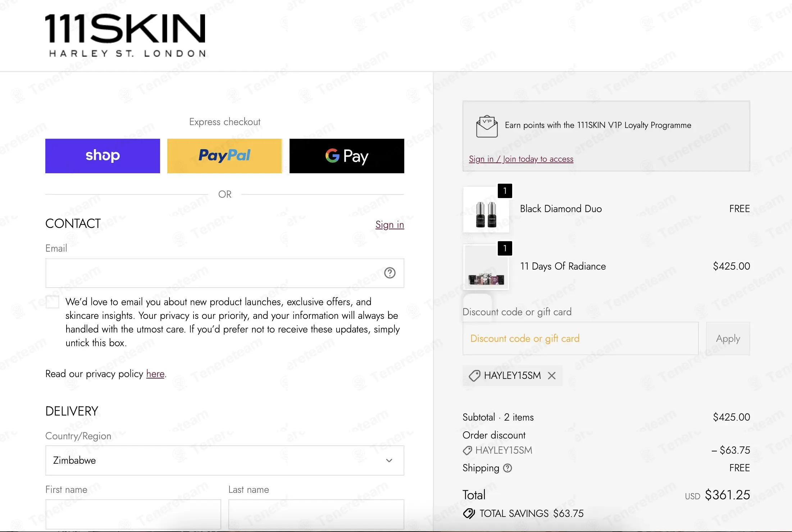Pay with the Shop Pay button
The width and height of the screenshot is (792, 532).
click(x=103, y=156)
